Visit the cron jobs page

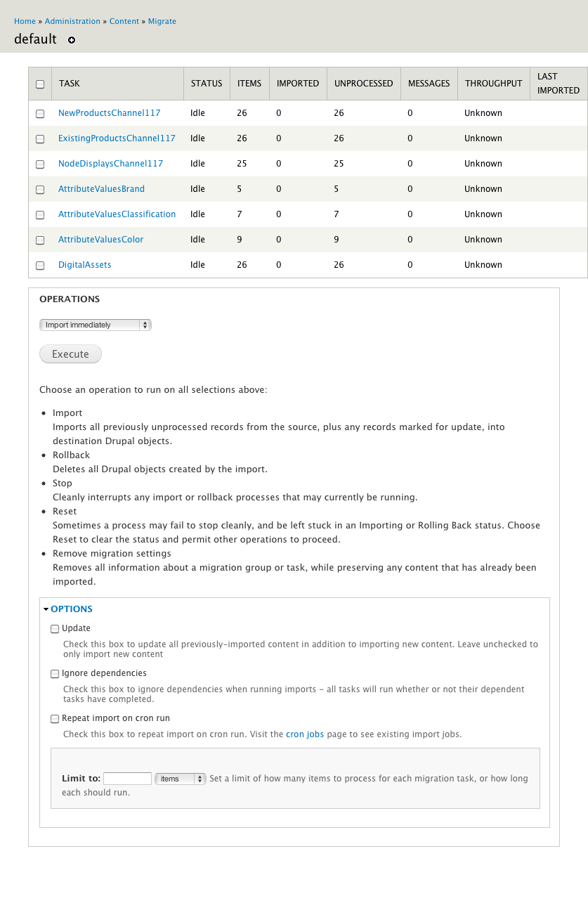pyautogui.click(x=305, y=734)
